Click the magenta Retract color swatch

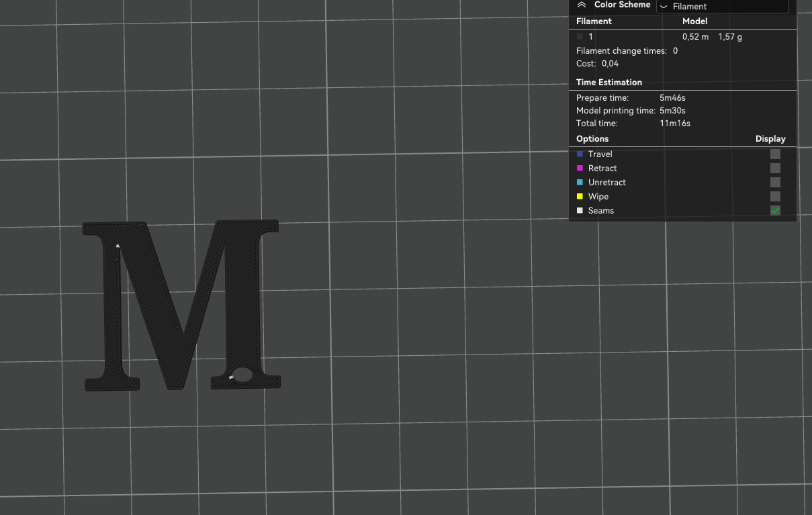[580, 169]
